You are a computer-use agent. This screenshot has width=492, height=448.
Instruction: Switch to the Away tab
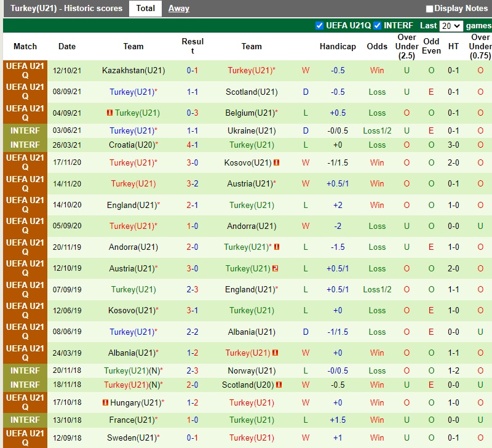(x=179, y=9)
